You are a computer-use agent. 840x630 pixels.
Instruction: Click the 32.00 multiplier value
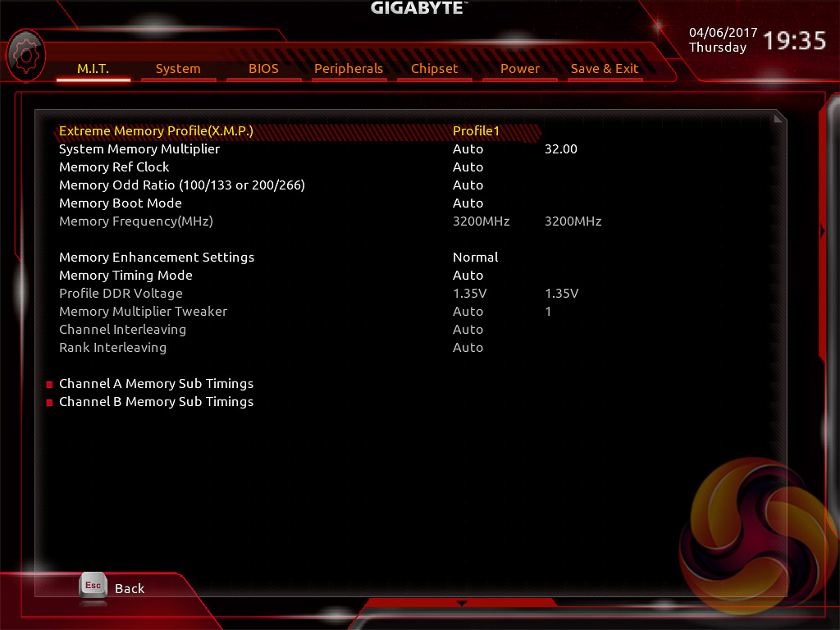click(x=561, y=149)
